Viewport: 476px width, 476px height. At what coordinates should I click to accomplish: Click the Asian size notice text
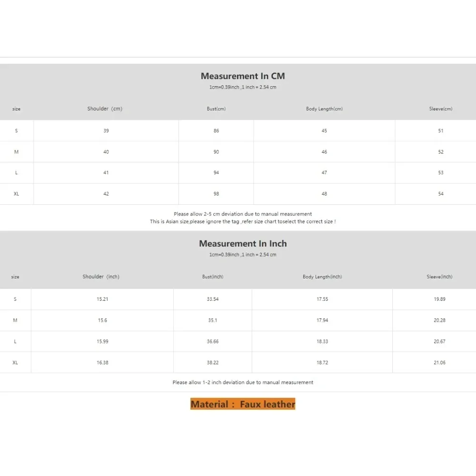(243, 222)
